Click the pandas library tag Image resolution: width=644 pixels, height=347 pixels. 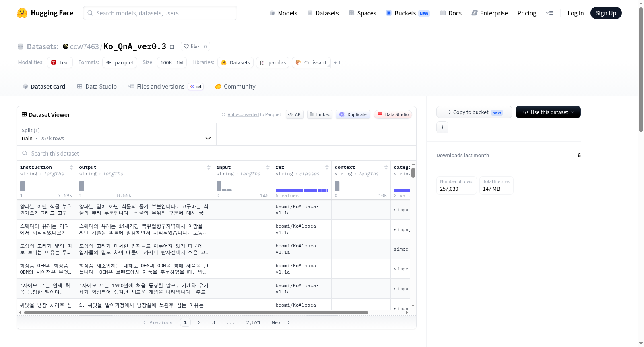point(272,62)
